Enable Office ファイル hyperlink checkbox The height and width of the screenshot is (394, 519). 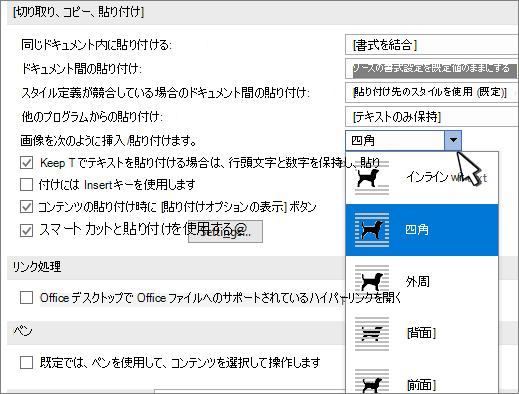pos(26,298)
